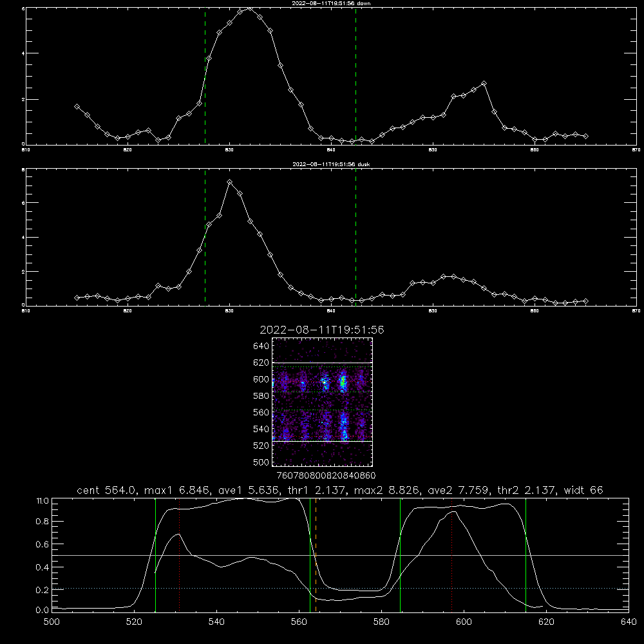Click the "0.4" y-axis label of bottom plot
Viewport: 644px width, 644px height.
click(43, 567)
